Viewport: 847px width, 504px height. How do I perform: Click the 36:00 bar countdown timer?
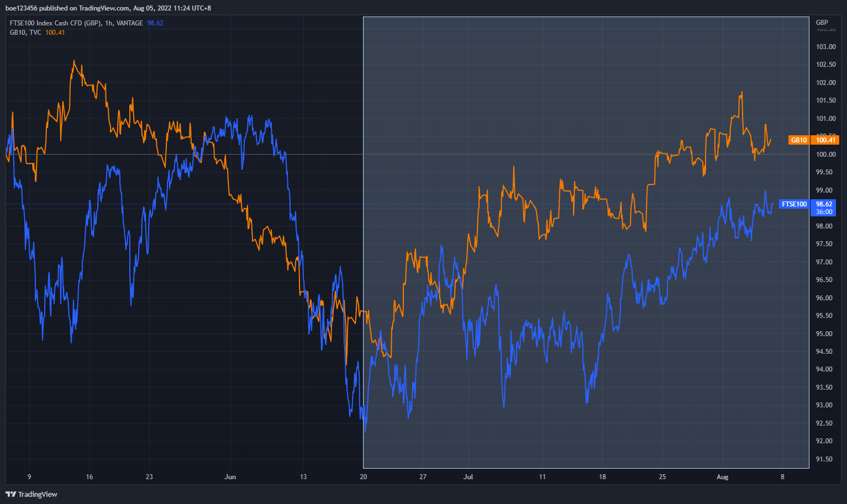(824, 212)
